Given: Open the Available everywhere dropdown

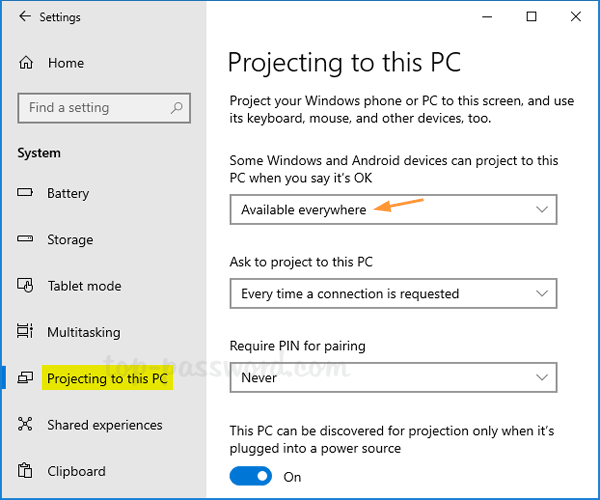Looking at the screenshot, I should [392, 210].
